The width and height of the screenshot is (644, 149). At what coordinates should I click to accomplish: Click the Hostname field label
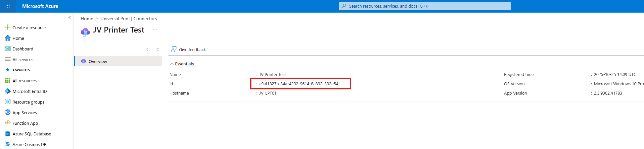pyautogui.click(x=179, y=93)
